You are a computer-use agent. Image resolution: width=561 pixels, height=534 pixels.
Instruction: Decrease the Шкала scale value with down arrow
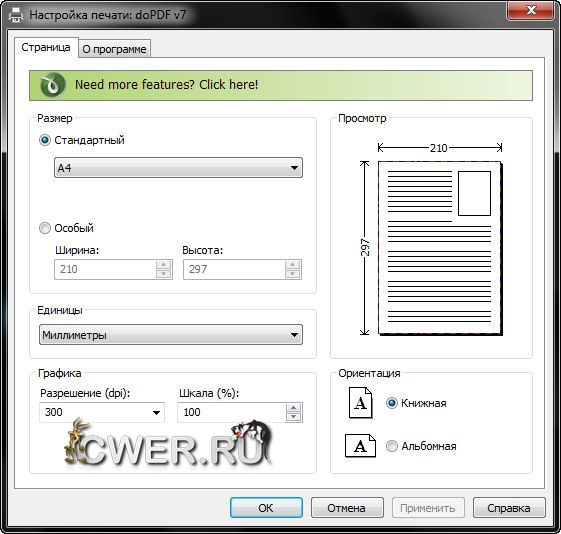pos(294,417)
